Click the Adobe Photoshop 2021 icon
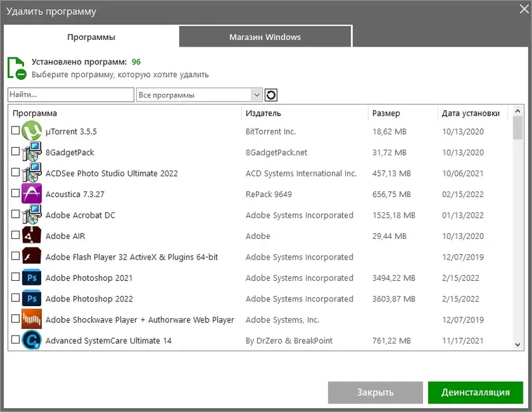This screenshot has width=532, height=412. tap(32, 278)
